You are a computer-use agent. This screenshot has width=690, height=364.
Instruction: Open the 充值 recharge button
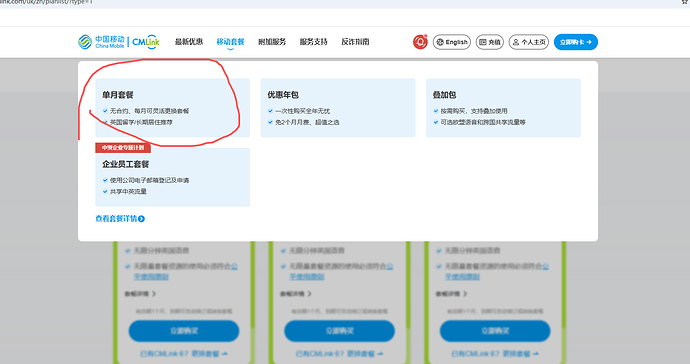490,42
